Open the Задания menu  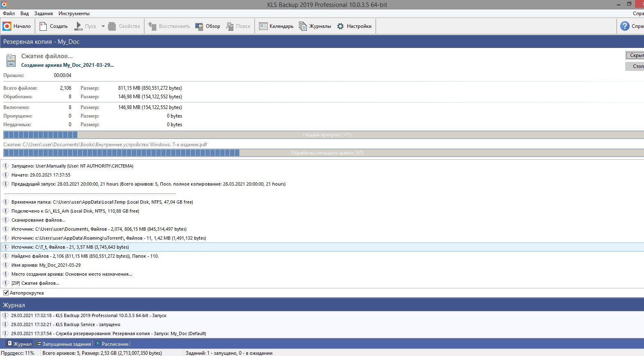(x=43, y=14)
